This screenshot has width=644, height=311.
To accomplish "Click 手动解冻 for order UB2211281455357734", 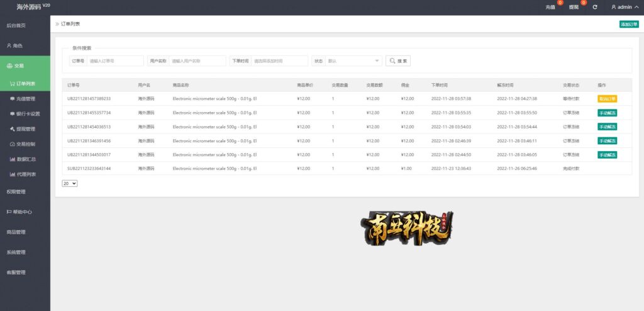I will [x=607, y=113].
